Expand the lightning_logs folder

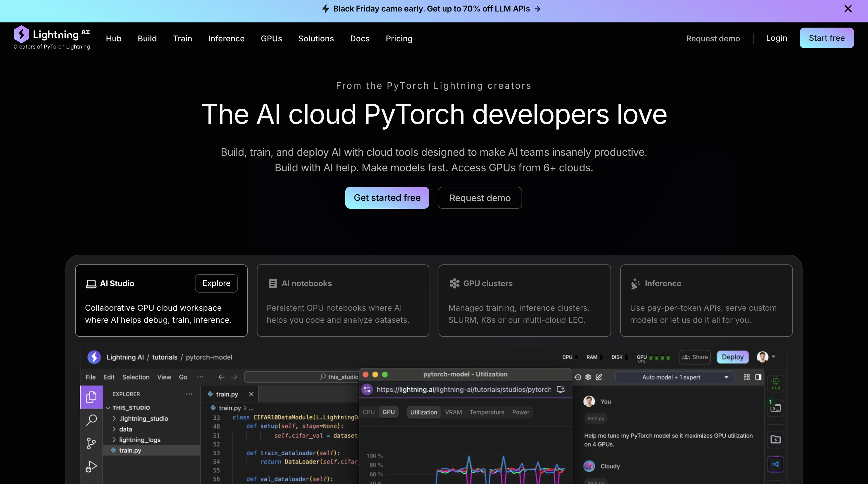tap(139, 440)
